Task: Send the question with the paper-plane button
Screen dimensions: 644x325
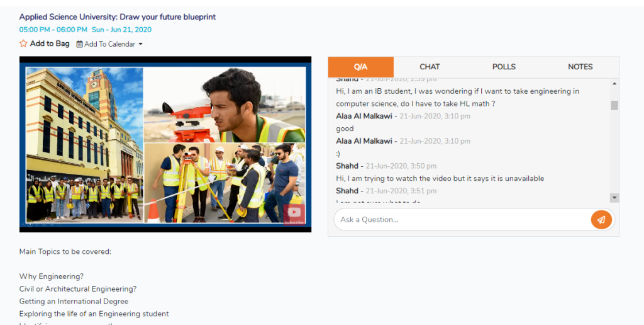Action: (601, 219)
